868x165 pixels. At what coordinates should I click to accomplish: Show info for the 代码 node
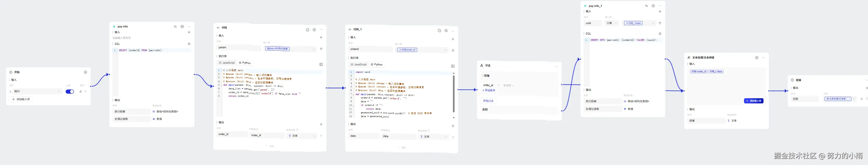pyautogui.click(x=308, y=30)
